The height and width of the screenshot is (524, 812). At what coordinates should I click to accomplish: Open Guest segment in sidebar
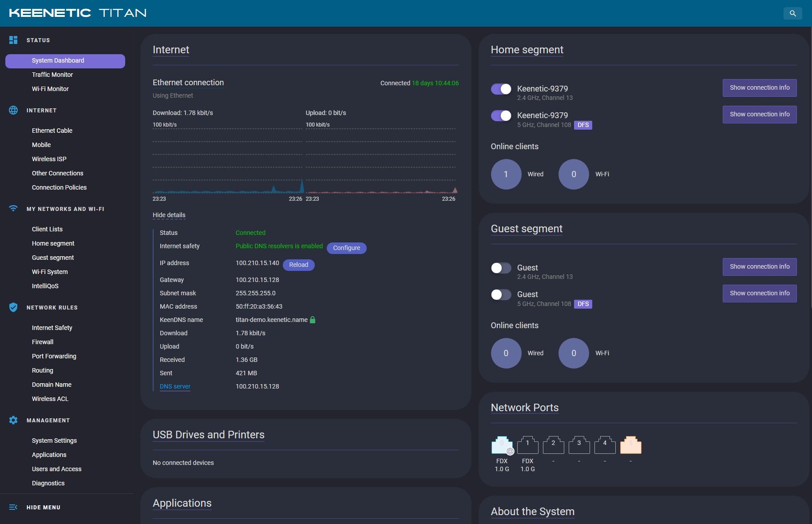(53, 258)
